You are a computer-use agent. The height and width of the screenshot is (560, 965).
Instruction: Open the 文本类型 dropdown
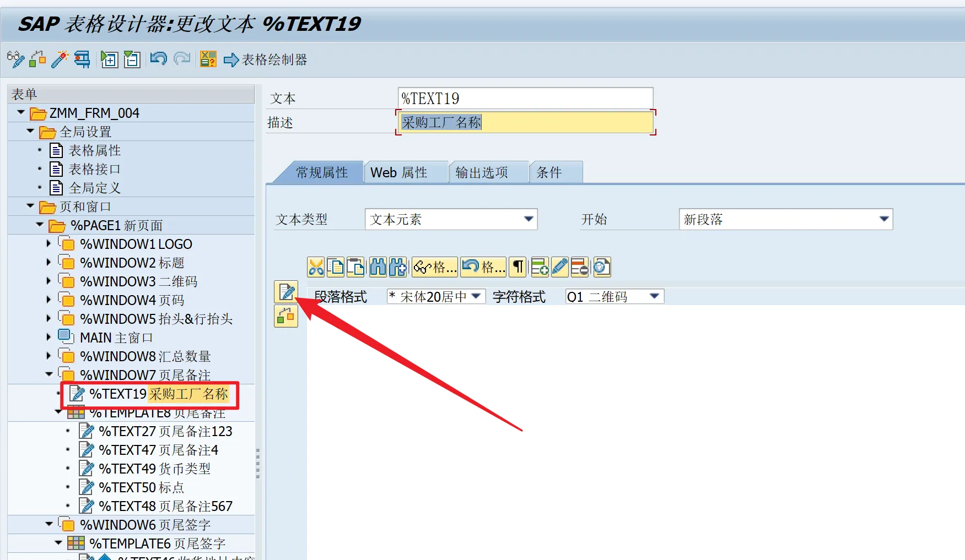(529, 219)
